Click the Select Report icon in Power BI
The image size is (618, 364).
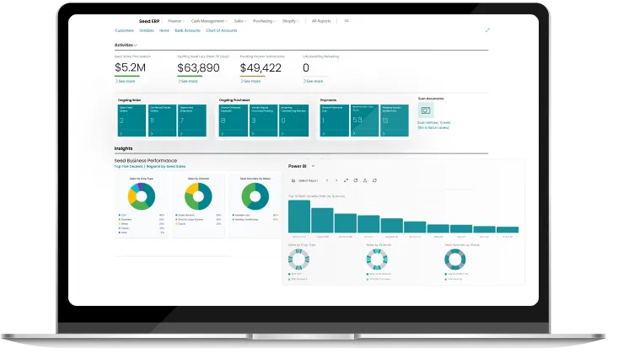pos(293,180)
